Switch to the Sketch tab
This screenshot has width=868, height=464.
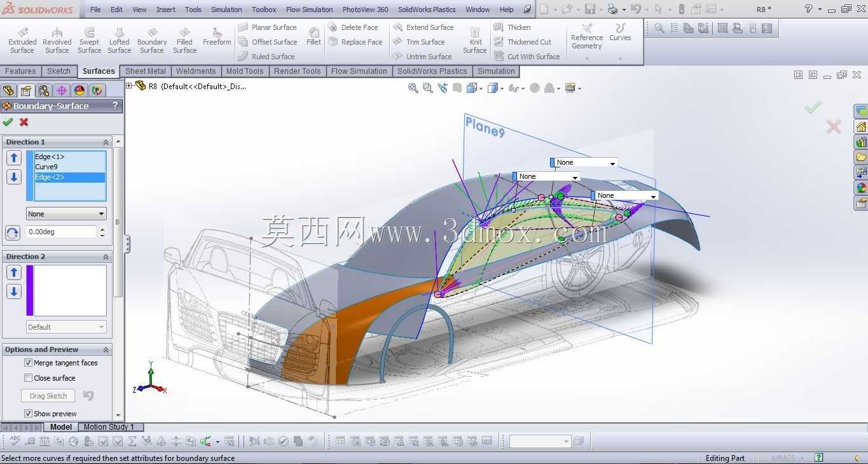[59, 71]
